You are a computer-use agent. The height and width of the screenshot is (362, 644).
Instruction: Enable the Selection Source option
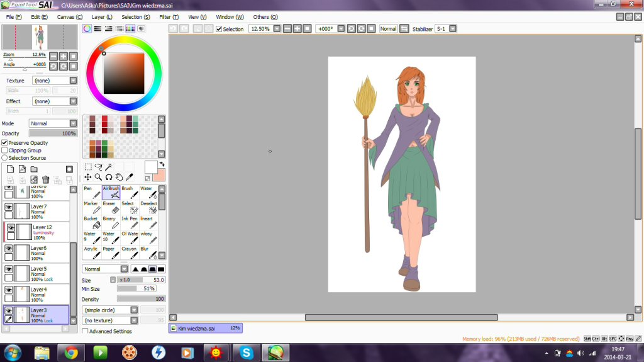click(4, 157)
